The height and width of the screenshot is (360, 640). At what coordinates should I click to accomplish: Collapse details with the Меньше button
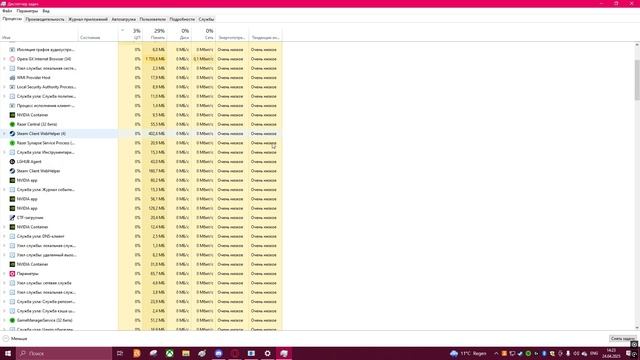(x=15, y=338)
